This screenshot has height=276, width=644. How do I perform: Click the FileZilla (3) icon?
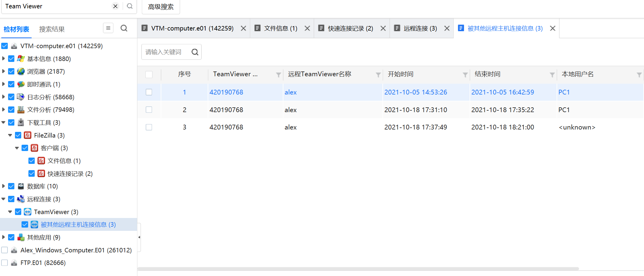point(28,135)
